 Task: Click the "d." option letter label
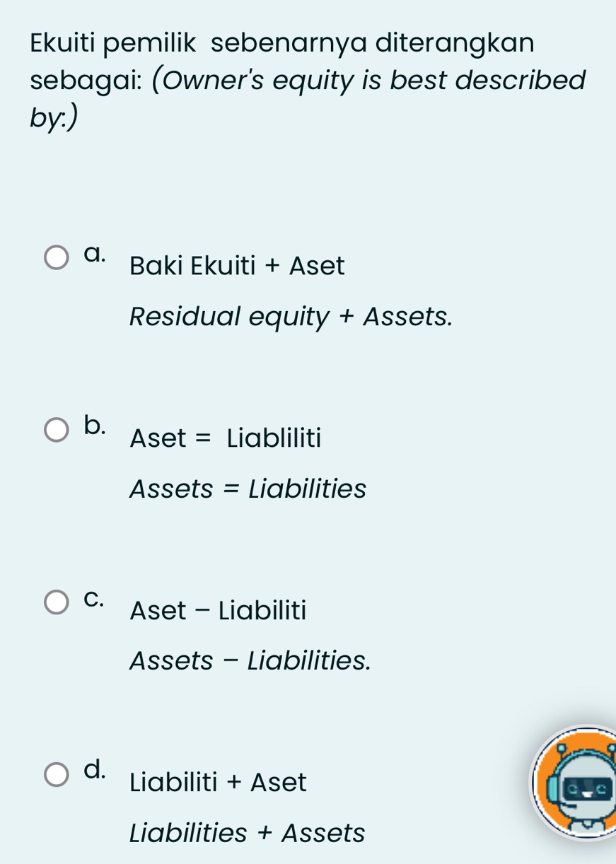(95, 769)
